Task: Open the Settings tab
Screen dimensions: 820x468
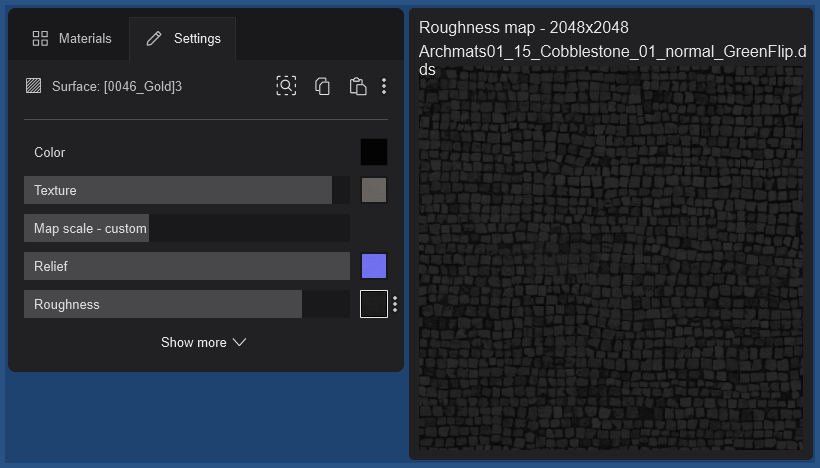Action: tap(183, 38)
